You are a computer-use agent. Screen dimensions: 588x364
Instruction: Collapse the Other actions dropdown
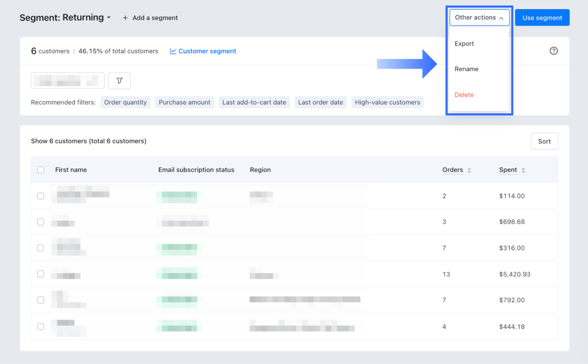click(x=479, y=18)
